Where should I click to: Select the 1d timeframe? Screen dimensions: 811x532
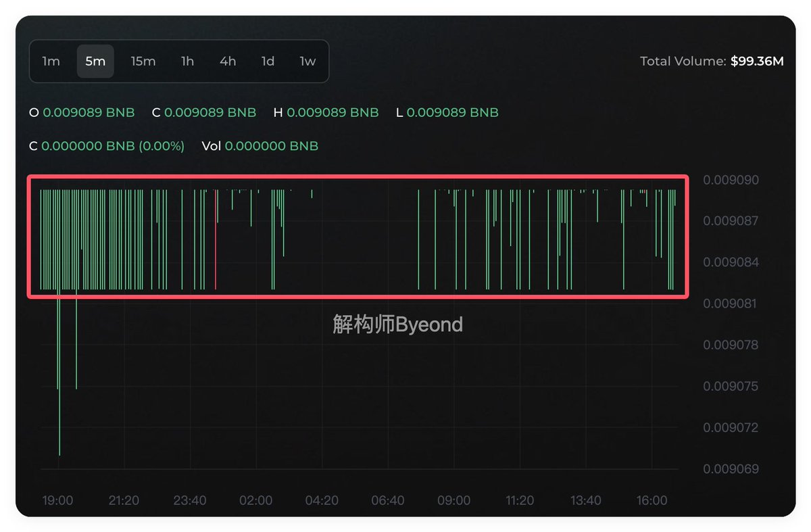[268, 62]
